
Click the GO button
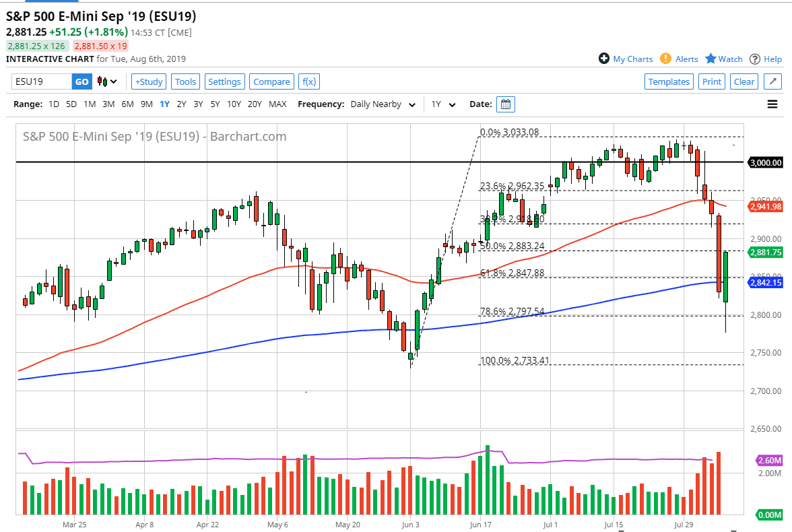point(81,81)
